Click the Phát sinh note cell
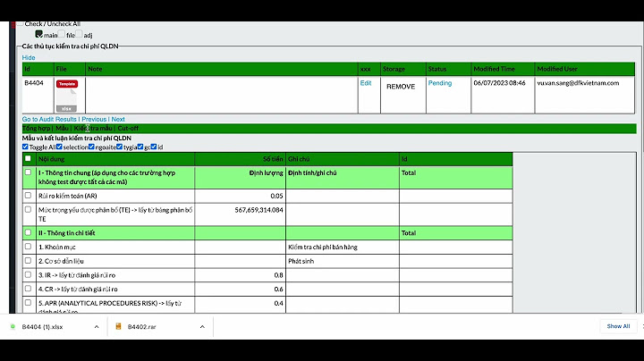This screenshot has width=644, height=361. pyautogui.click(x=342, y=261)
